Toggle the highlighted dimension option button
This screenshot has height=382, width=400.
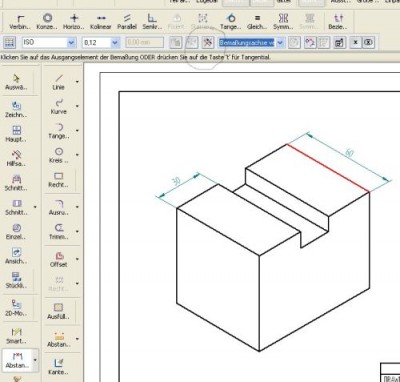(x=207, y=42)
